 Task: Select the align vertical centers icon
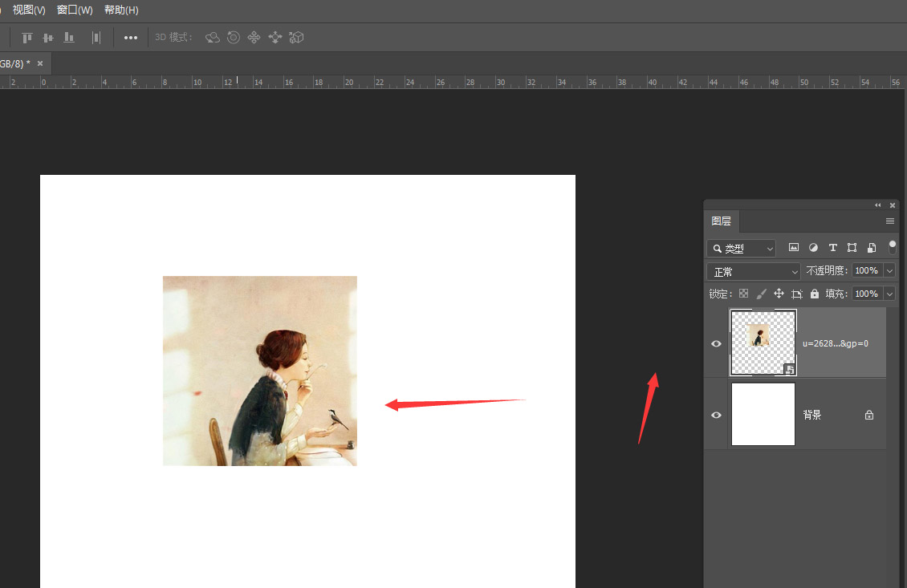[x=47, y=37]
